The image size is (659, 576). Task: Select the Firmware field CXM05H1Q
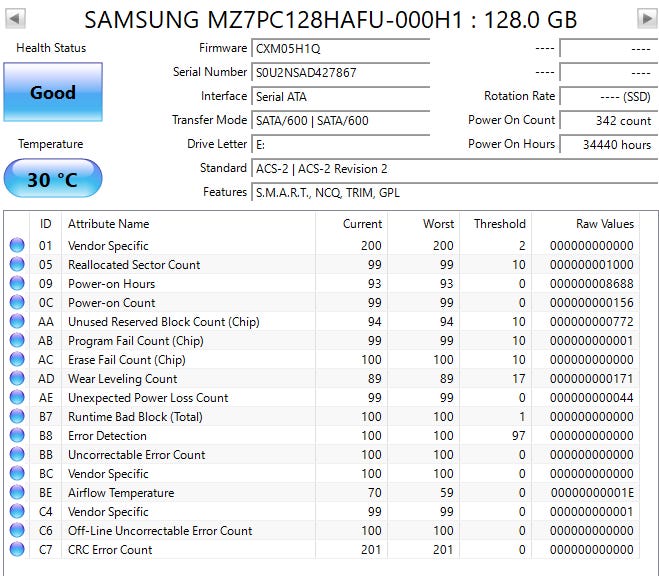(340, 48)
